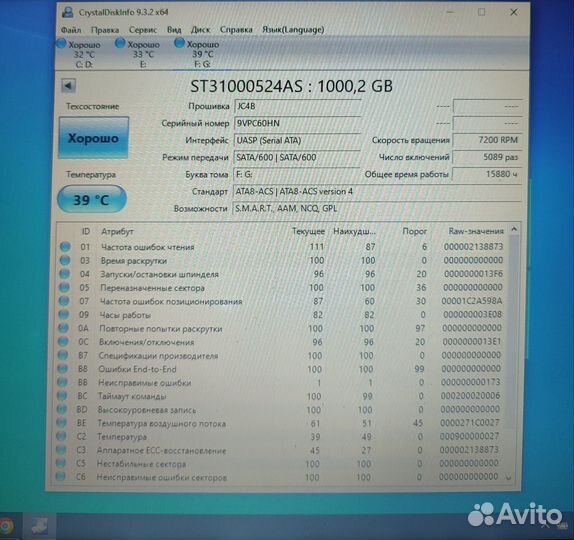Screen dimensions: 574x540
Task: Click the 7200 RPM rotation speed field
Action: pos(487,140)
